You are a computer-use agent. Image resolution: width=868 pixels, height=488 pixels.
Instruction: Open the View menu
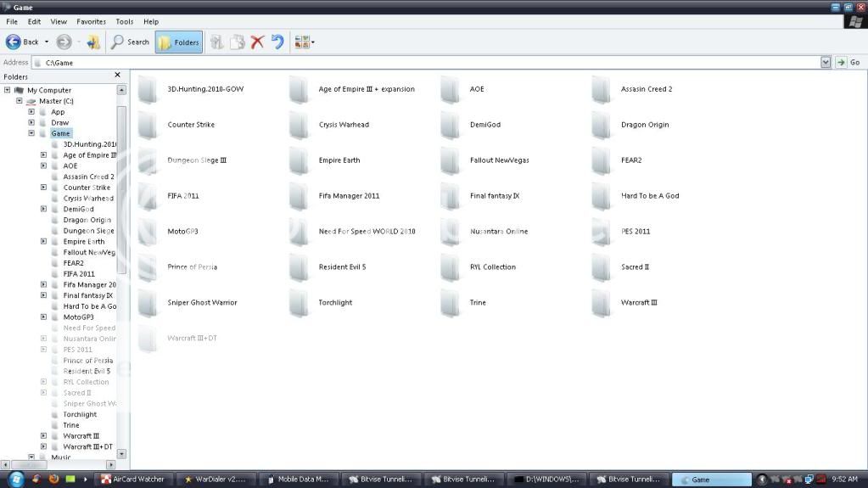point(59,21)
